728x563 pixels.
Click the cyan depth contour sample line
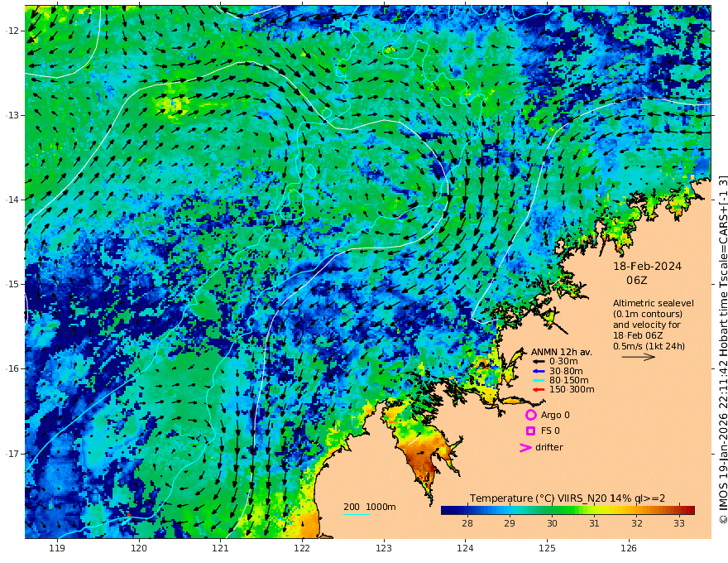pos(357,514)
